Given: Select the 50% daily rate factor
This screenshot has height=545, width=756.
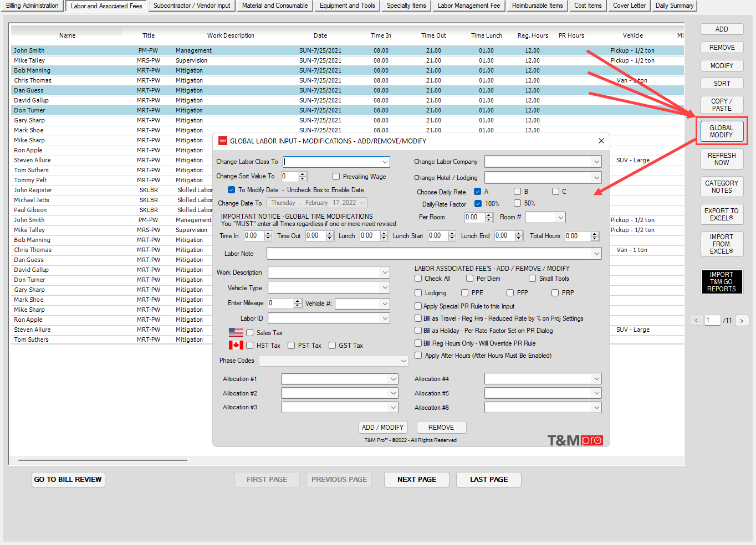Looking at the screenshot, I should pyautogui.click(x=517, y=203).
